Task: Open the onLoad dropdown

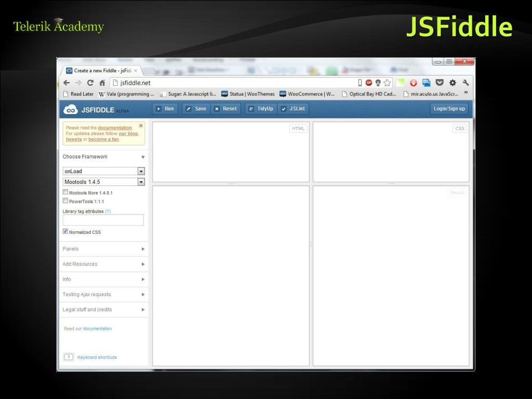Action: pos(104,171)
